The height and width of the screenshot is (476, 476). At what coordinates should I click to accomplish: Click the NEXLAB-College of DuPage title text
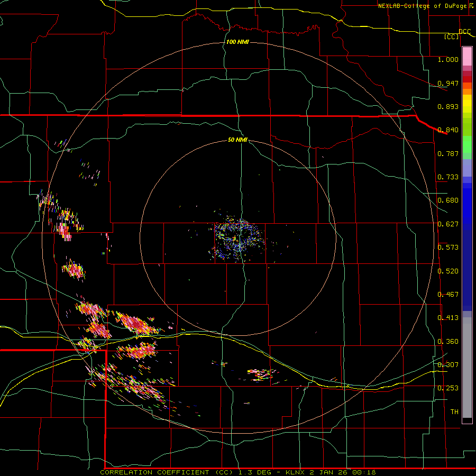click(x=422, y=6)
